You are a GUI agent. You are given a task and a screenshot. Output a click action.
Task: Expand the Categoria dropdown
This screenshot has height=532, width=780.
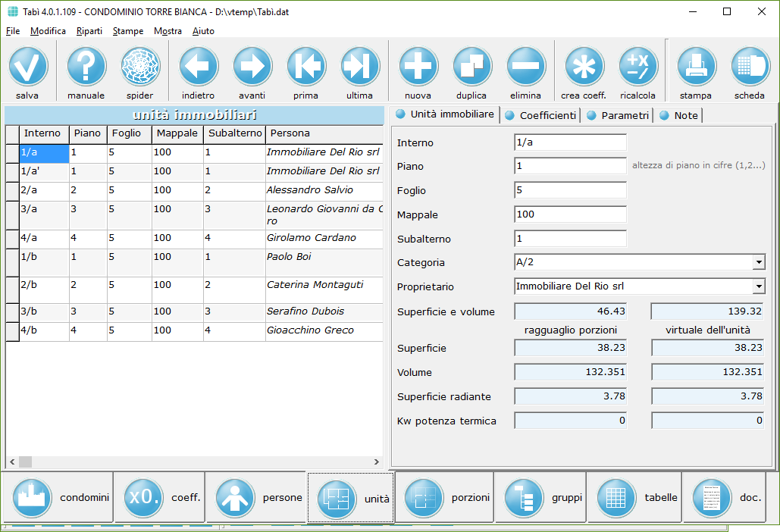point(758,263)
